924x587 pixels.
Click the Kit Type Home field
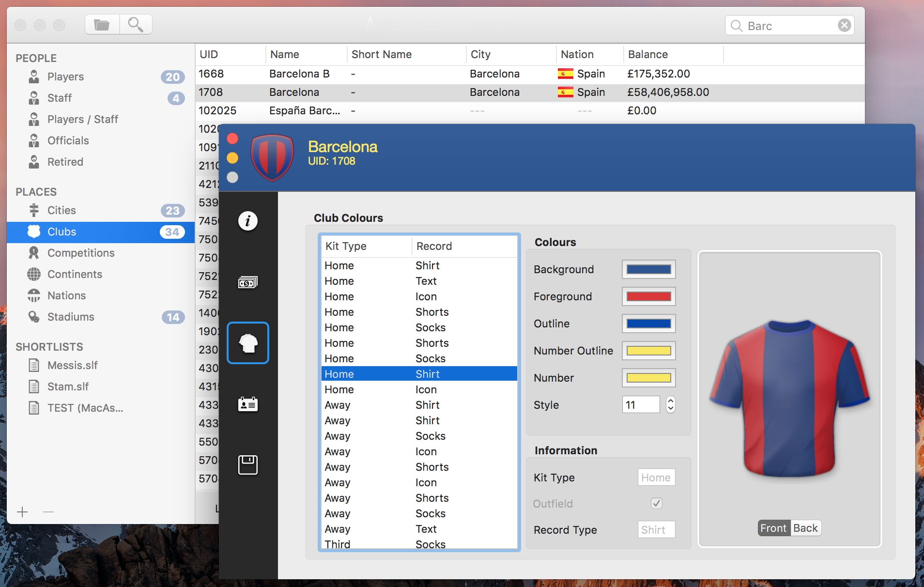tap(657, 478)
